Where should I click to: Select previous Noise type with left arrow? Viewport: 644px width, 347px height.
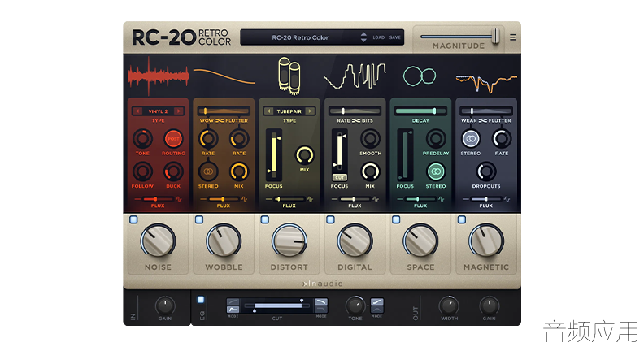click(137, 111)
